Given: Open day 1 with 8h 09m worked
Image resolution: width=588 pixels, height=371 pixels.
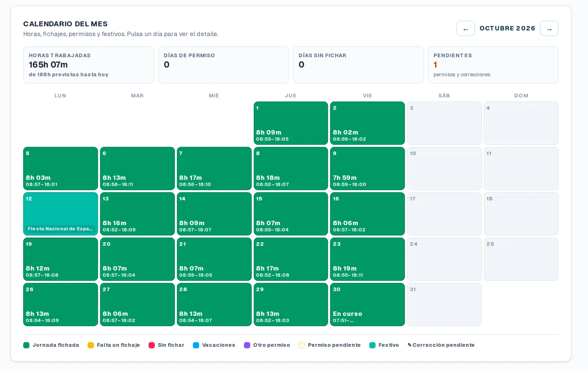Looking at the screenshot, I should click(x=291, y=123).
